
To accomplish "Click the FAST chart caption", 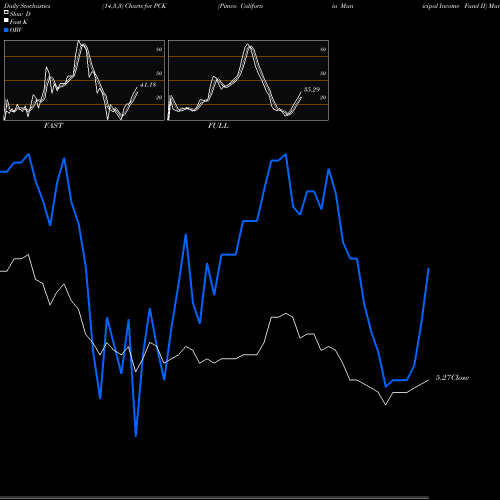I will (53, 126).
